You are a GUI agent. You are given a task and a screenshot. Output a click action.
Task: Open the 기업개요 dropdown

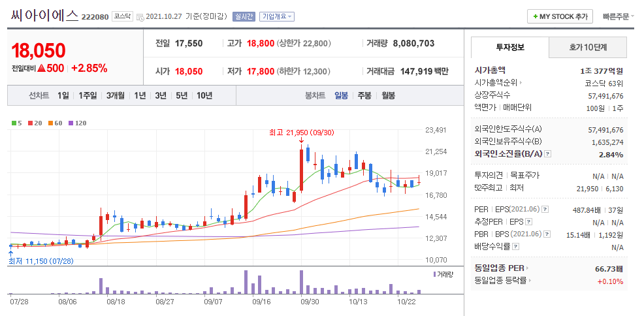tap(277, 16)
